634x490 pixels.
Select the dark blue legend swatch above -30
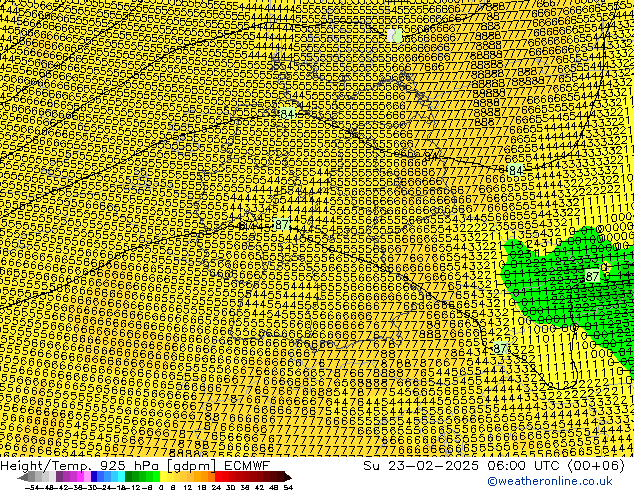tap(94, 477)
